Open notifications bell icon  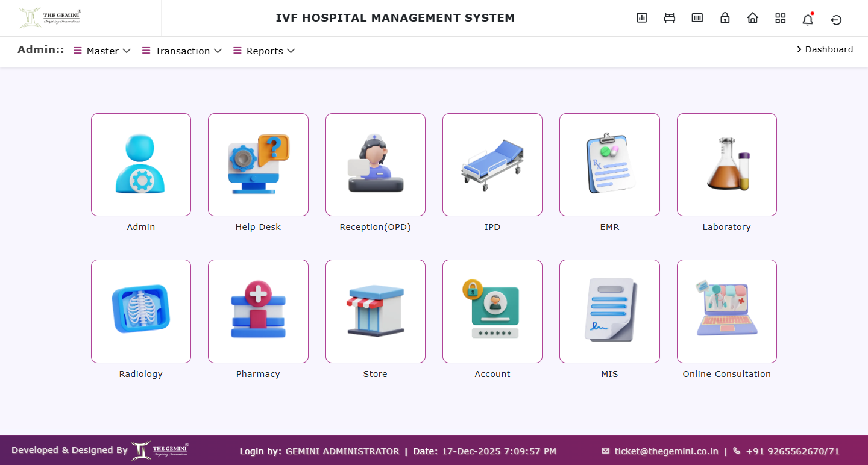coord(808,19)
